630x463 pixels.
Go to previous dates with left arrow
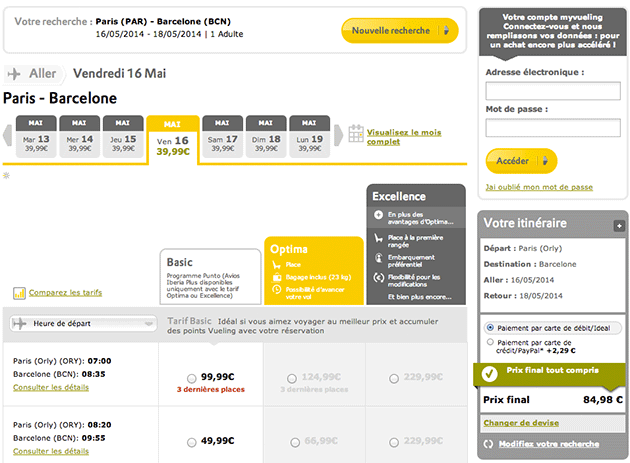(7, 135)
